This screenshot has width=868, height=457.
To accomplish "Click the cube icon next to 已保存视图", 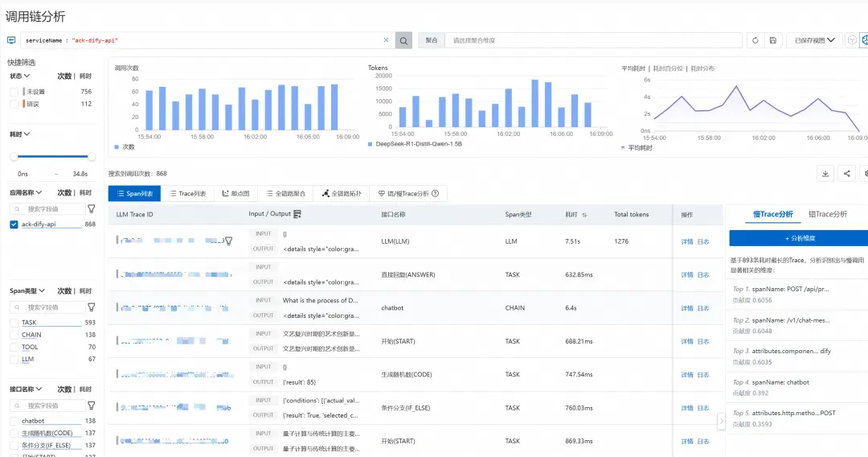I will pos(853,40).
